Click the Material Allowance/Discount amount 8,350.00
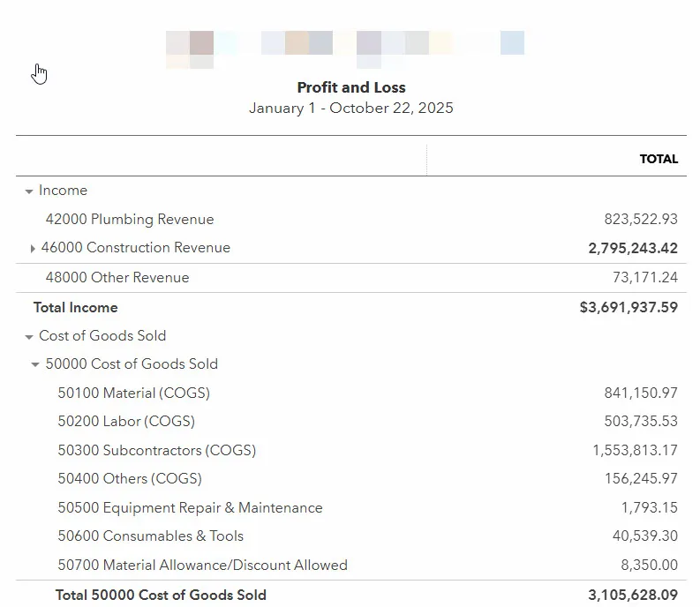The width and height of the screenshot is (700, 607). (649, 565)
